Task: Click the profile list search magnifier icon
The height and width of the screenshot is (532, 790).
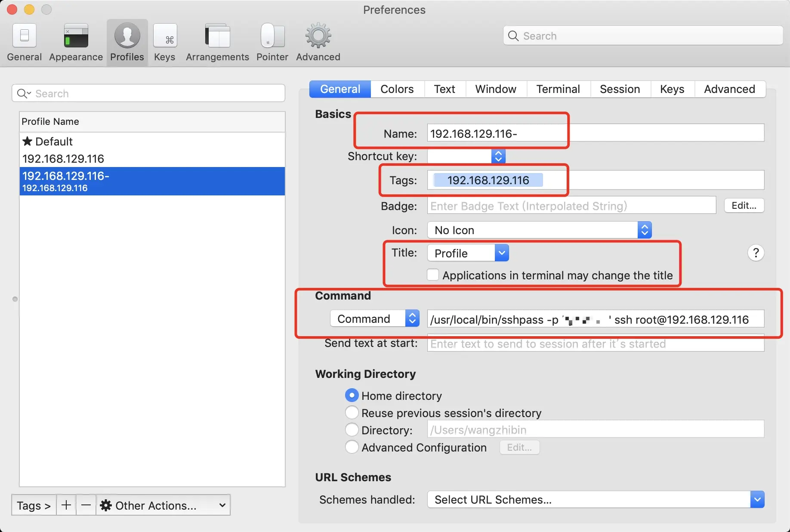Action: tap(23, 93)
